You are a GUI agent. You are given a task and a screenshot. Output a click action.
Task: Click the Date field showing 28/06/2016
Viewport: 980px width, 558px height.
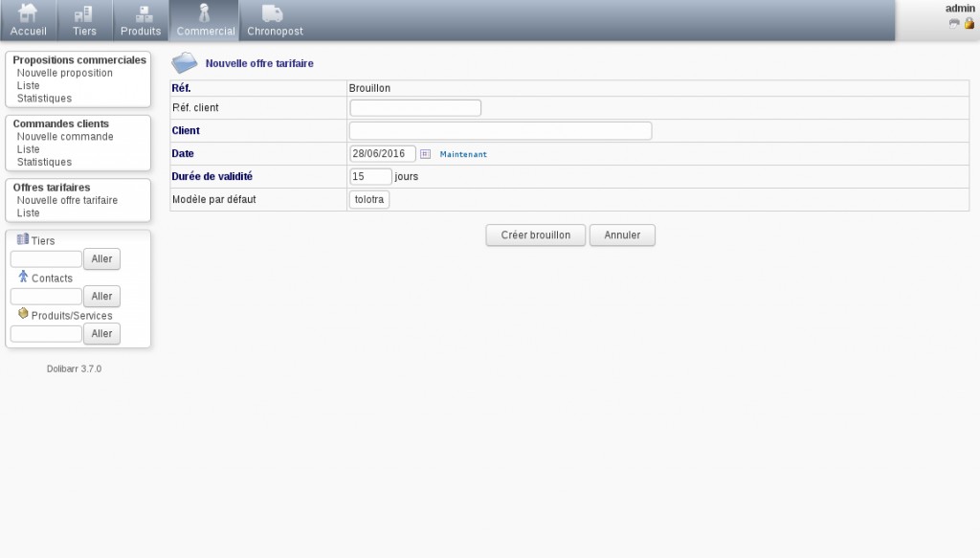point(383,154)
